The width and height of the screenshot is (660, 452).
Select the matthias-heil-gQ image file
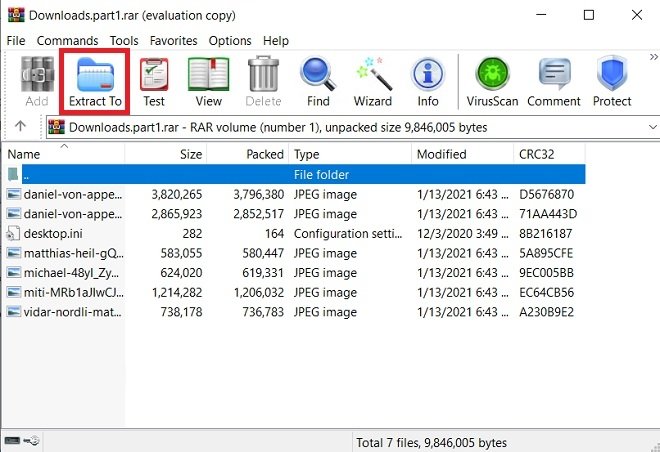[295, 253]
